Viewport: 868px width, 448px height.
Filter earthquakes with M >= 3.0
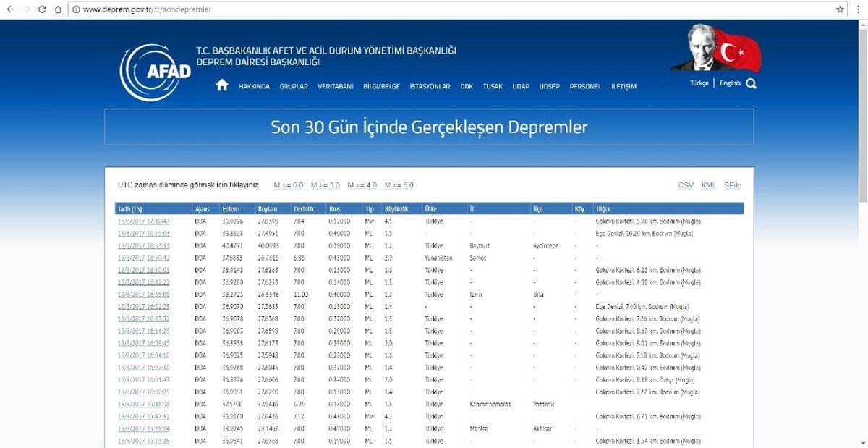pyautogui.click(x=325, y=185)
